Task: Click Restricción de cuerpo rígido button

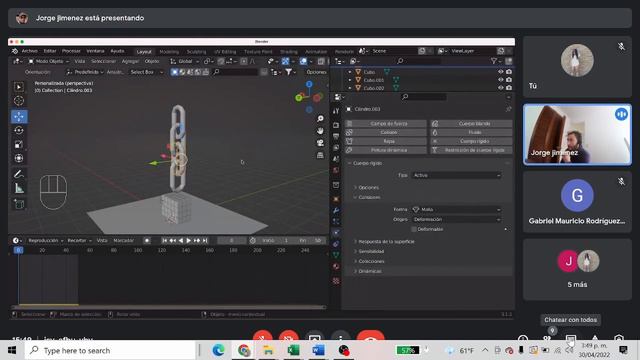Action: [471, 150]
